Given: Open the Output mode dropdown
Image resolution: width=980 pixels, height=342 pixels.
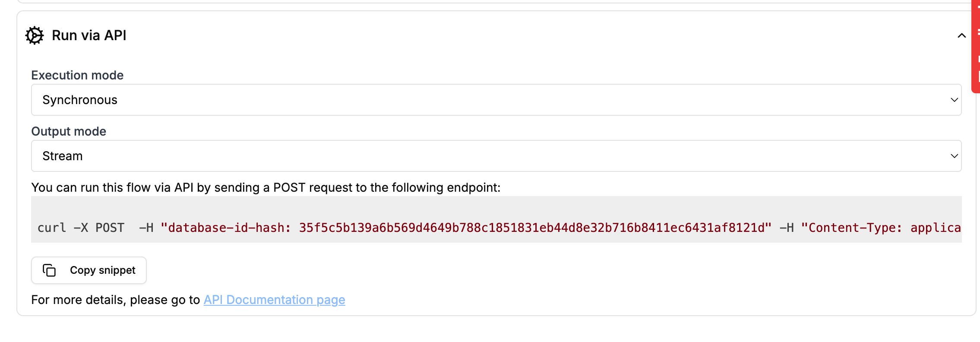Looking at the screenshot, I should [x=496, y=156].
